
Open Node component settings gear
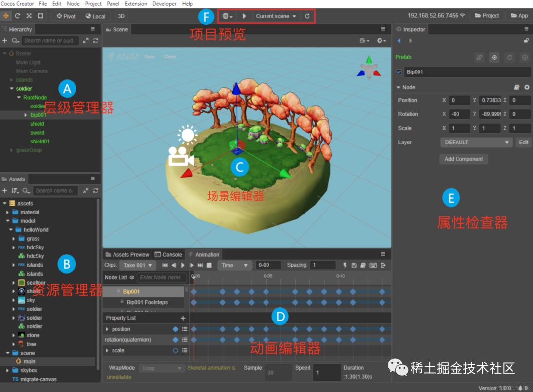tap(527, 87)
